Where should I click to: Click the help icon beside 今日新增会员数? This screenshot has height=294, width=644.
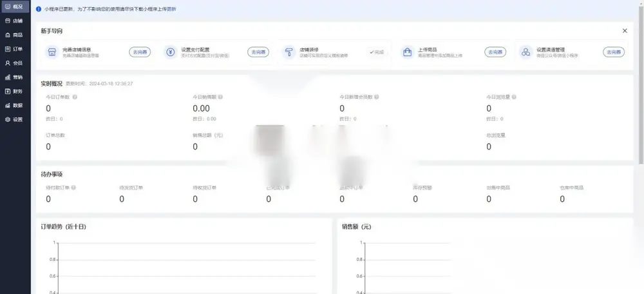pyautogui.click(x=376, y=97)
